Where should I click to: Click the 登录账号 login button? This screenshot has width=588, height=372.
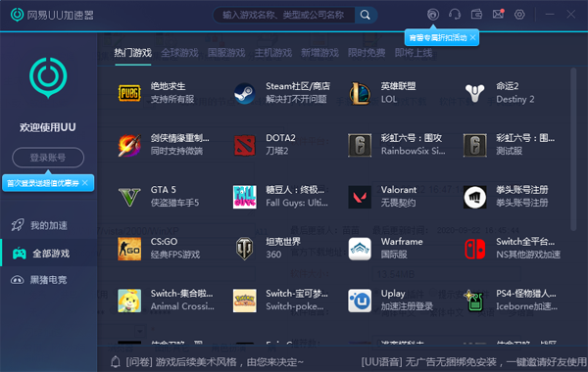(x=48, y=158)
